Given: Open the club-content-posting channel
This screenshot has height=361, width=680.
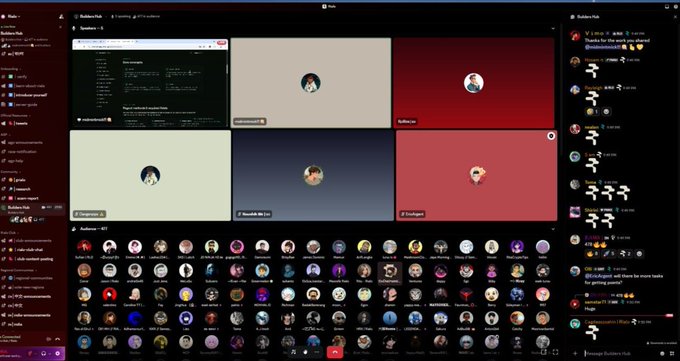Looking at the screenshot, I should pos(33,259).
